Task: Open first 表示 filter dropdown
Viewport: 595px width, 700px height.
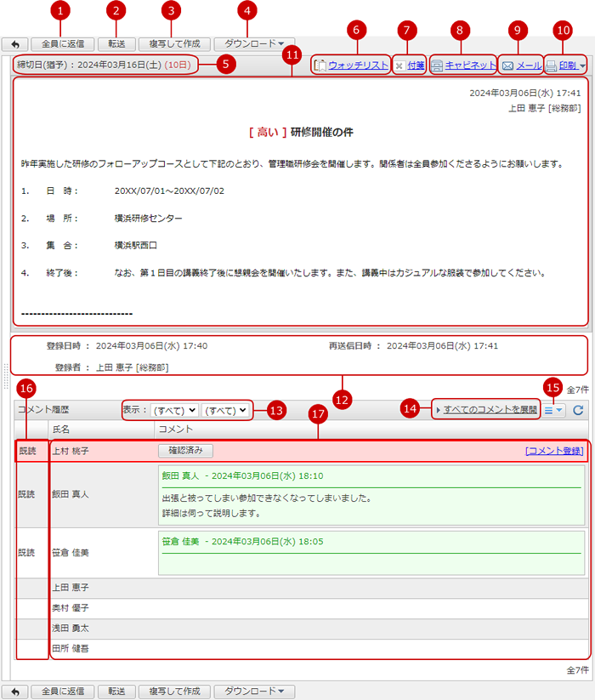Action: (x=174, y=410)
